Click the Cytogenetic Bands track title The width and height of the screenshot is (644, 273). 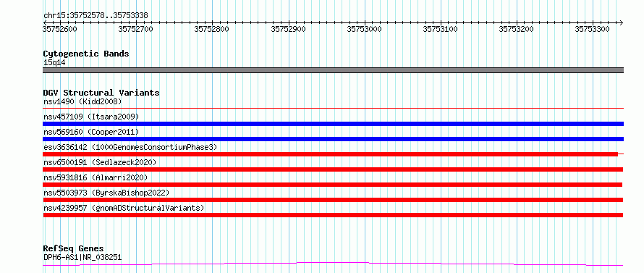86,54
